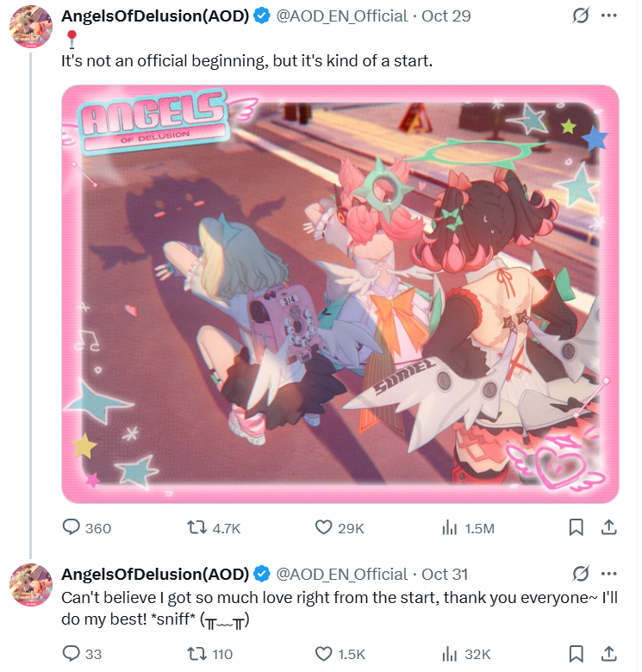The width and height of the screenshot is (642, 672).
Task: Reply to the Oct 31 post with 33 replies
Action: (82, 654)
